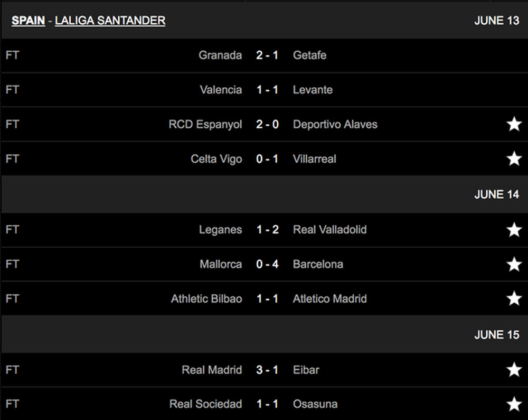Open the LALIGA SANTANDER league link

(110, 21)
